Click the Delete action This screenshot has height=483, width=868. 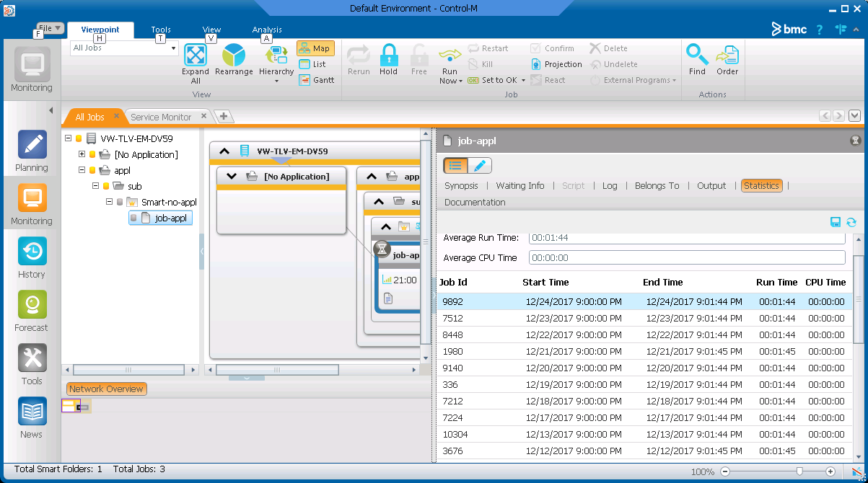[x=608, y=48]
